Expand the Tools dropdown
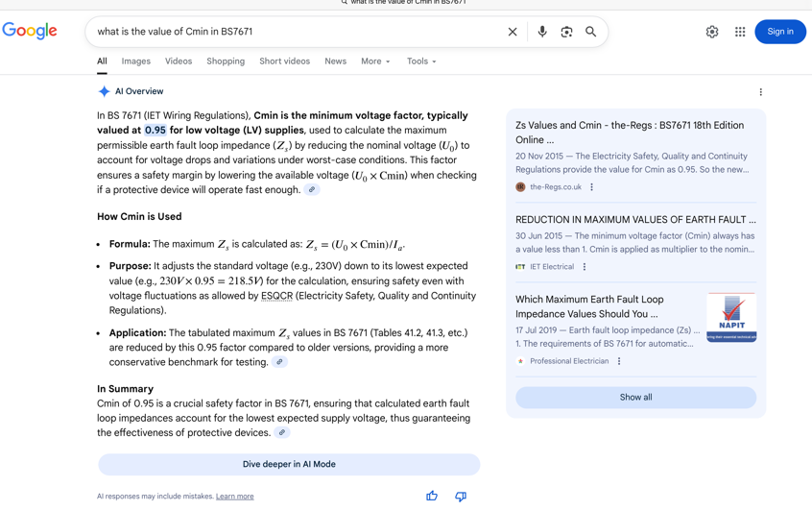This screenshot has height=511, width=812. [421, 61]
